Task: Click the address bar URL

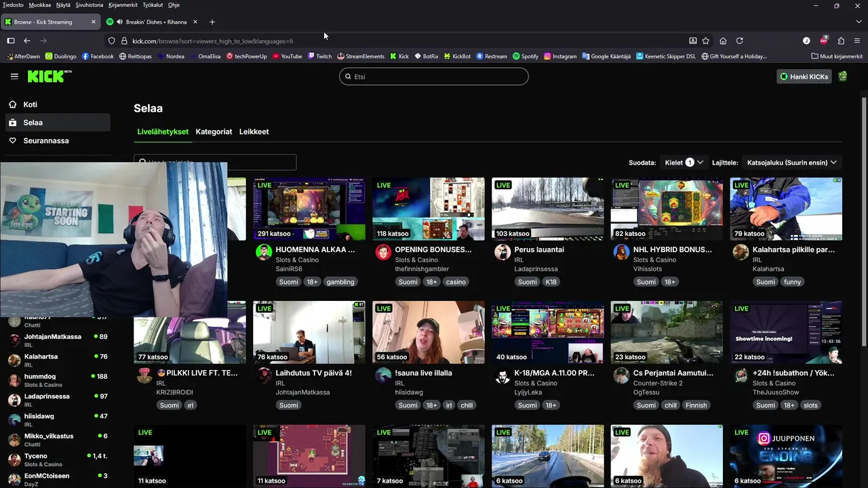Action: pos(213,41)
